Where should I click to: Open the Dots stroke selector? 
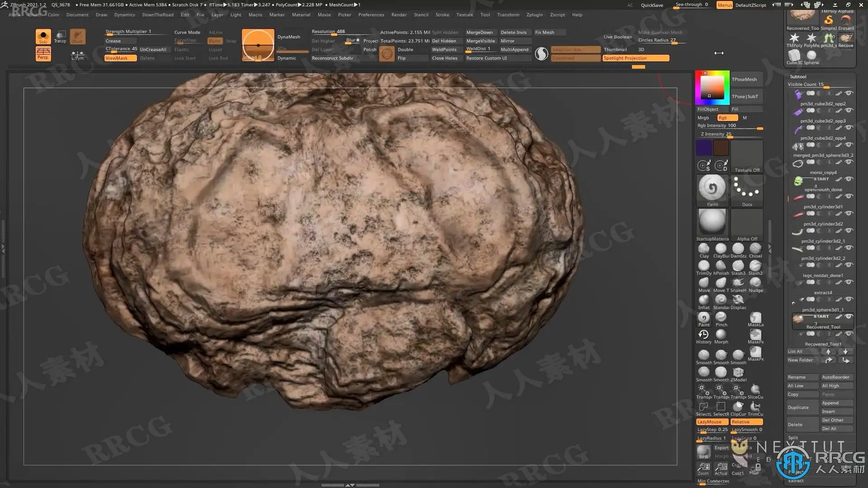click(747, 190)
